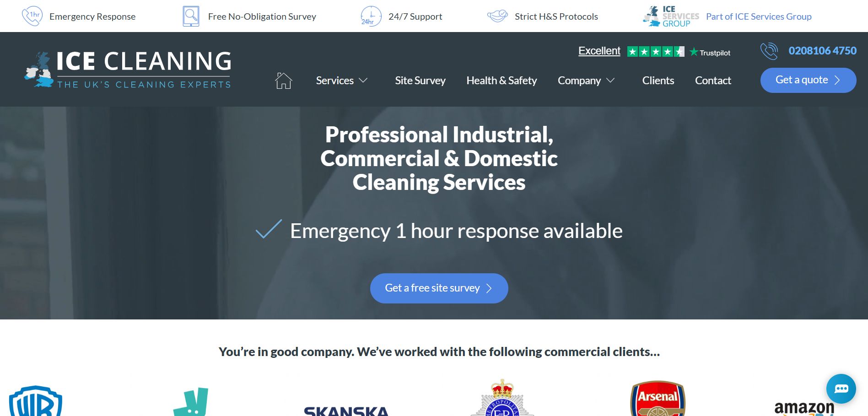
Task: Click the chevron next to Services
Action: coord(363,81)
